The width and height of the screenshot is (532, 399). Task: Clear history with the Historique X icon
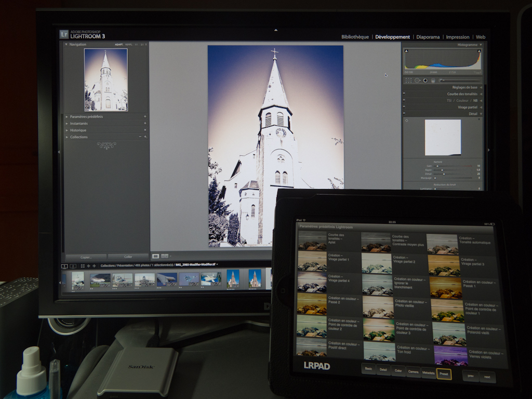point(145,130)
